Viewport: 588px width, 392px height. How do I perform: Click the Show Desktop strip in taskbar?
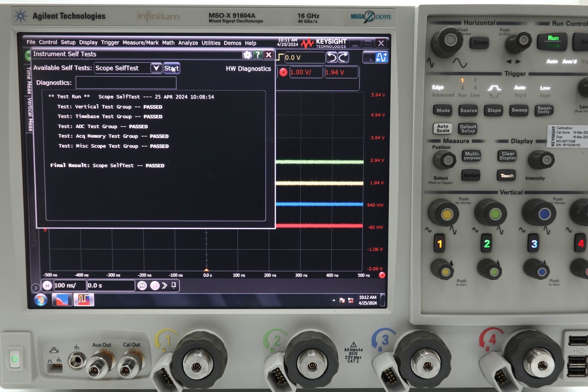383,300
